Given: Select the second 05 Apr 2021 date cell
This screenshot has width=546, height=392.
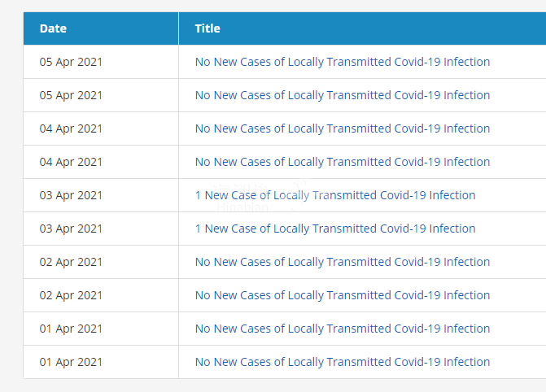Looking at the screenshot, I should point(72,95).
